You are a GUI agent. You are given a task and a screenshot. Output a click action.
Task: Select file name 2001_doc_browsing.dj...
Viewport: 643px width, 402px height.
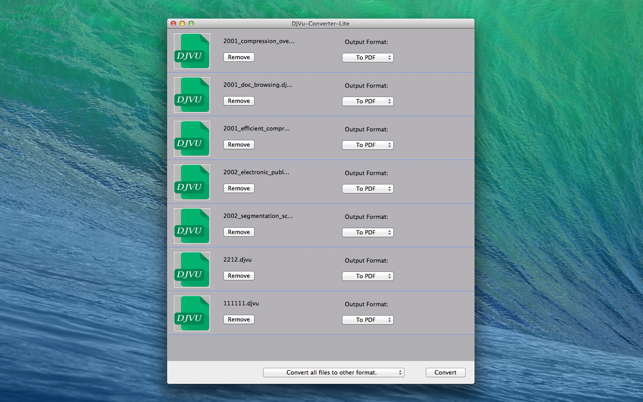258,85
